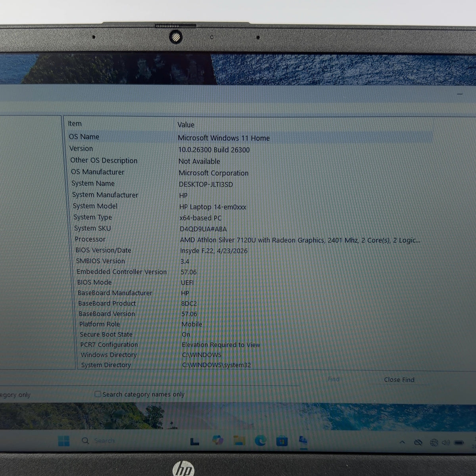Click the speaker volume tray icon
Image resolution: width=476 pixels, height=476 pixels.
[445, 442]
